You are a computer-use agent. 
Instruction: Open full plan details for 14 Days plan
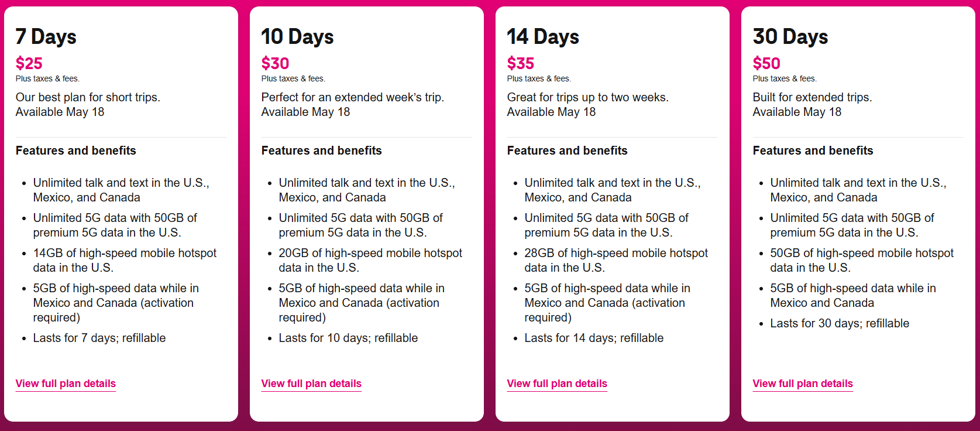[557, 384]
